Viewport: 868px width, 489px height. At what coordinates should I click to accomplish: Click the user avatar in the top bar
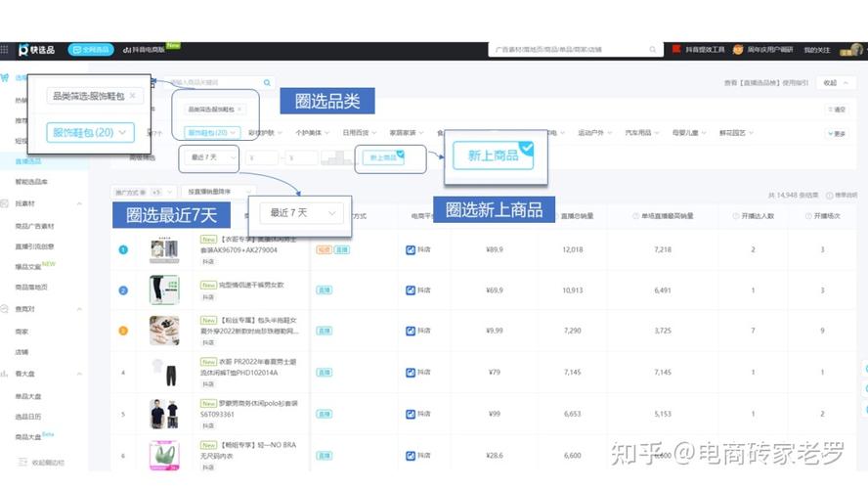856,49
